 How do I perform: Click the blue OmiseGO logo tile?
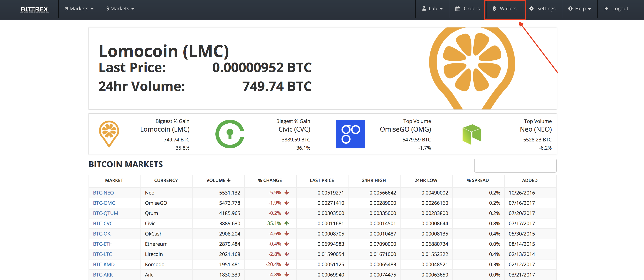coord(350,134)
